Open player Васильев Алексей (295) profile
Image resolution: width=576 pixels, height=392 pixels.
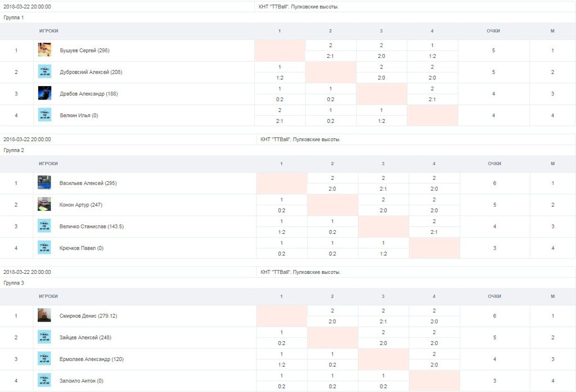pyautogui.click(x=88, y=183)
